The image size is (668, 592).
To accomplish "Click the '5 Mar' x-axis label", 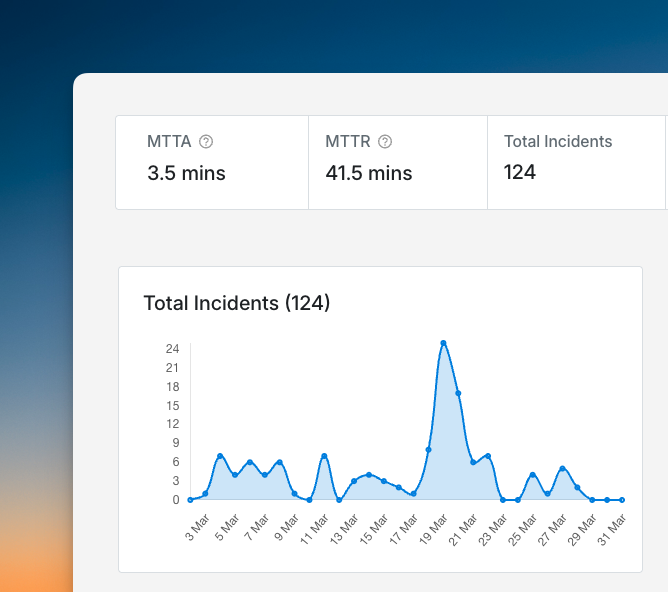I will tap(227, 527).
